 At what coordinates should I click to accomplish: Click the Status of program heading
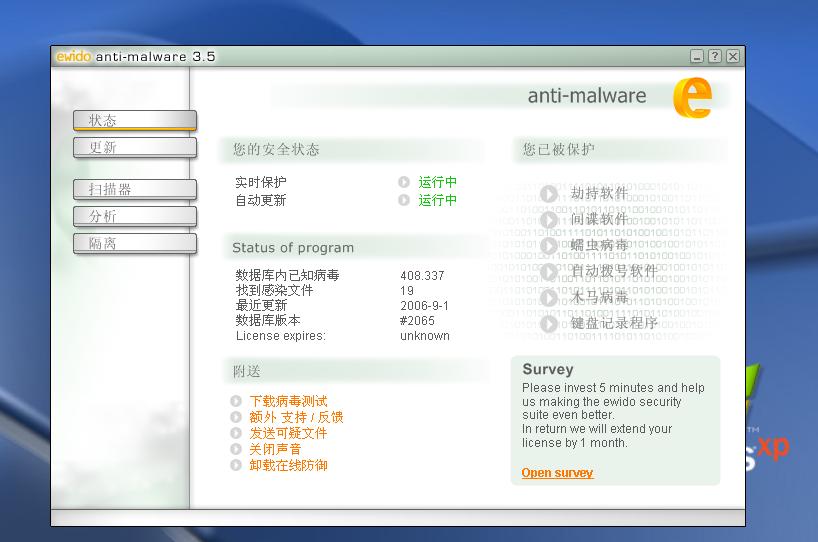[x=293, y=248]
